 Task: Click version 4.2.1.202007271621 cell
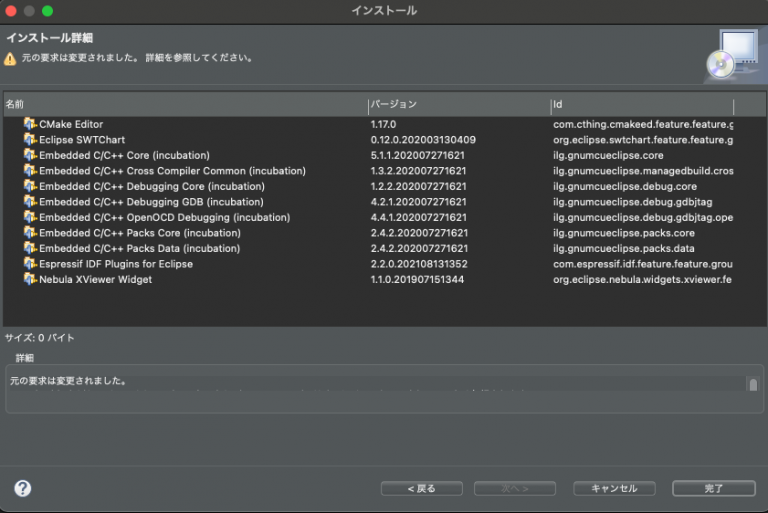tap(418, 202)
